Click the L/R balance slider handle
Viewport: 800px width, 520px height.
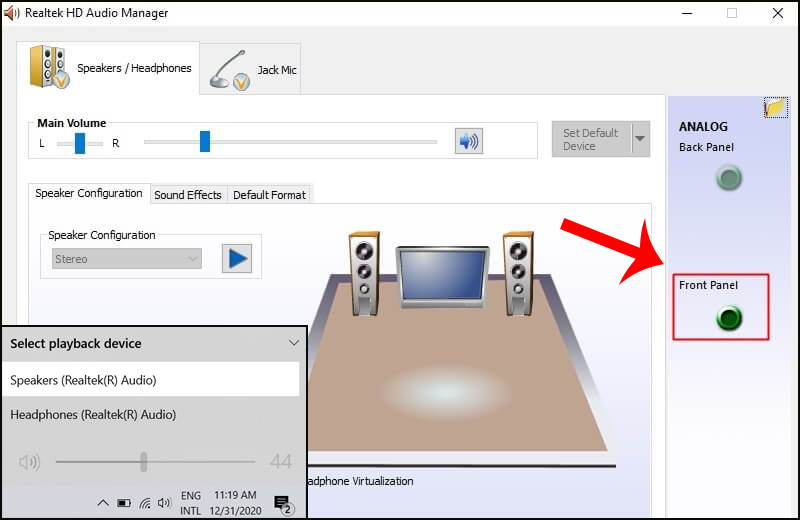(x=80, y=143)
